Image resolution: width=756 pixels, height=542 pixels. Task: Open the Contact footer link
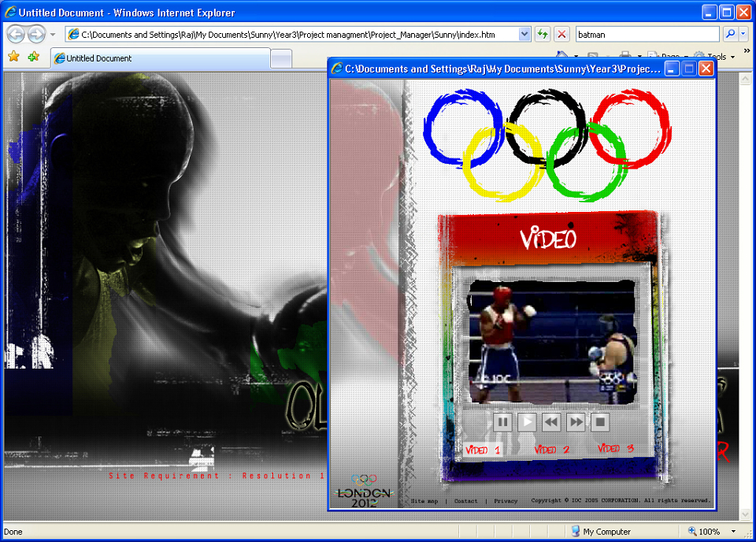[x=465, y=501]
